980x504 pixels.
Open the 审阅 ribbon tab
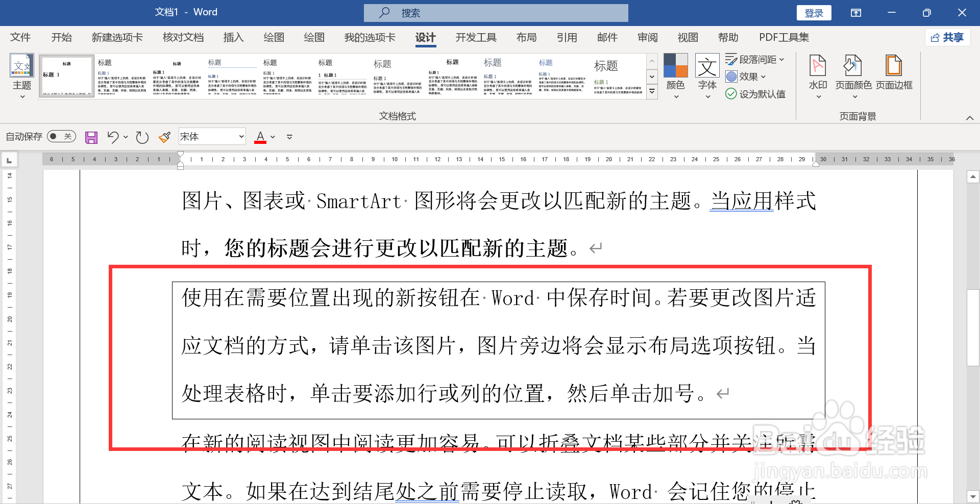[647, 37]
